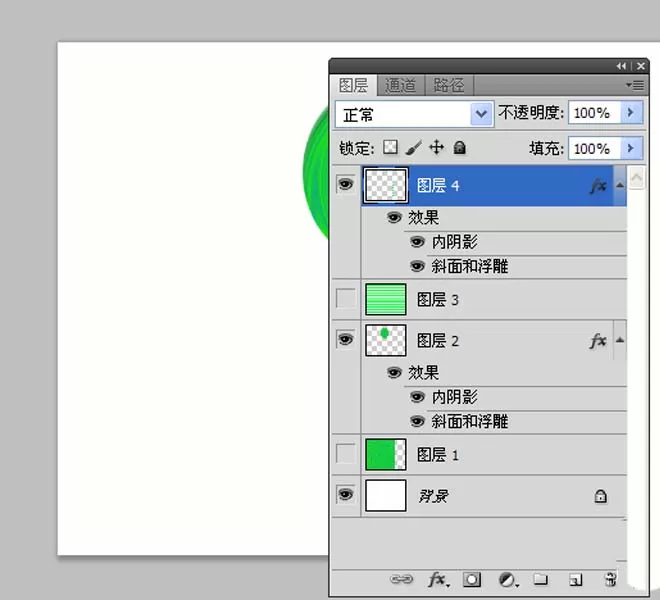The image size is (660, 600).
Task: Delete layer using the trash icon
Action: (611, 579)
